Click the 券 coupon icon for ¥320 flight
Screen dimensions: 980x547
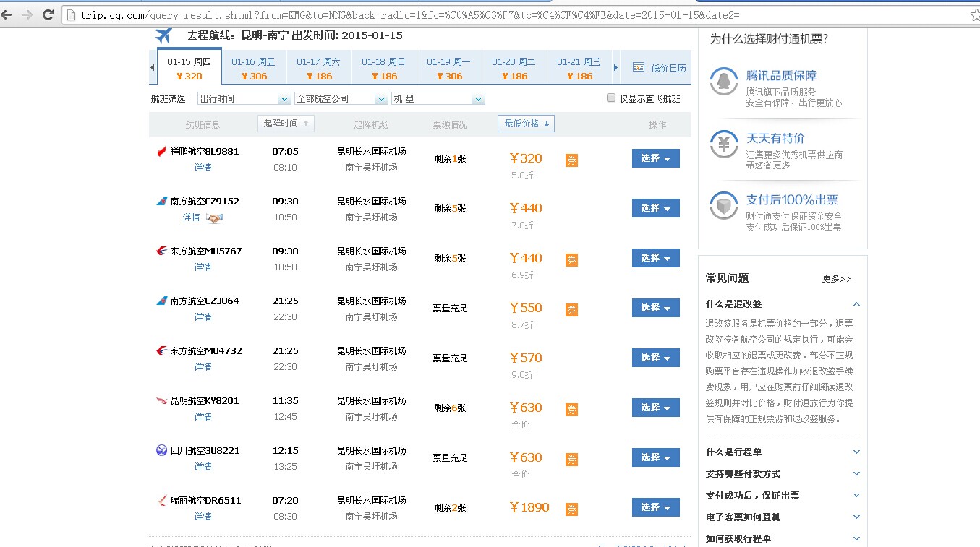[571, 160]
